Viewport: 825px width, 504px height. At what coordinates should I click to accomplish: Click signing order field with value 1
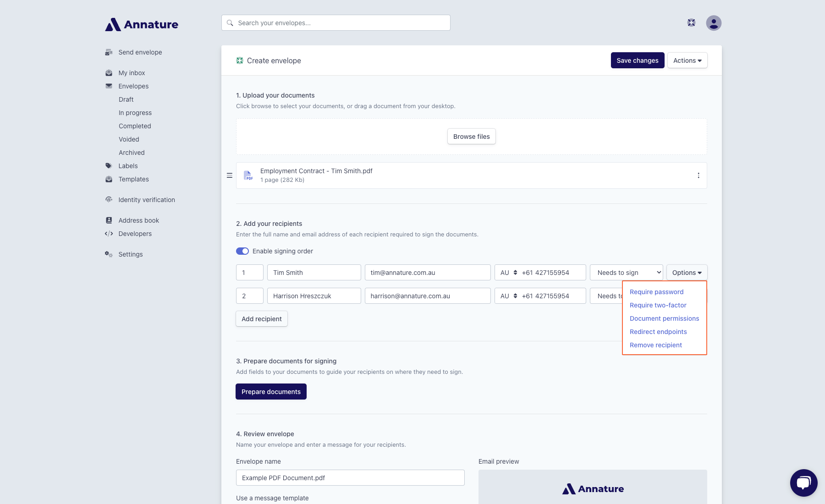[x=250, y=273]
